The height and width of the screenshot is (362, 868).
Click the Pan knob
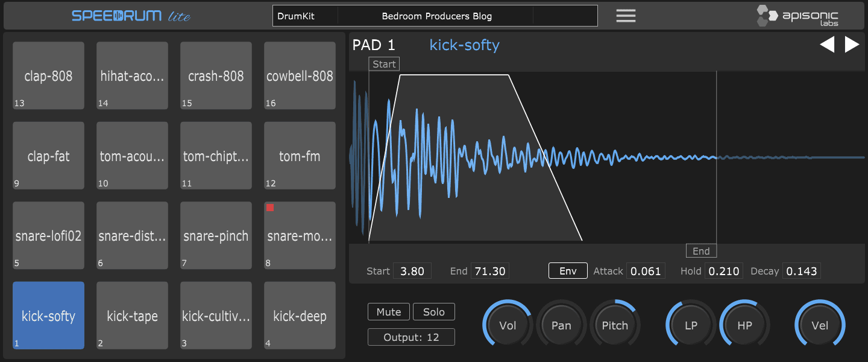pyautogui.click(x=561, y=325)
